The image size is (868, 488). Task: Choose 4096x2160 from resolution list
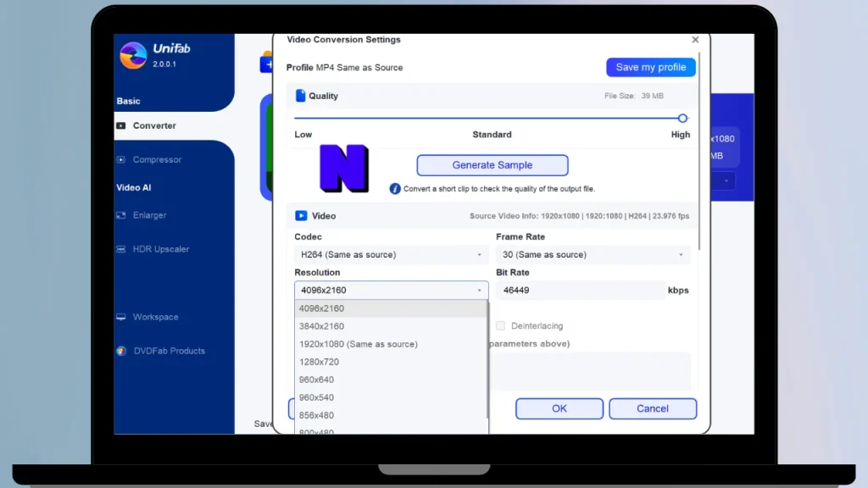point(391,308)
